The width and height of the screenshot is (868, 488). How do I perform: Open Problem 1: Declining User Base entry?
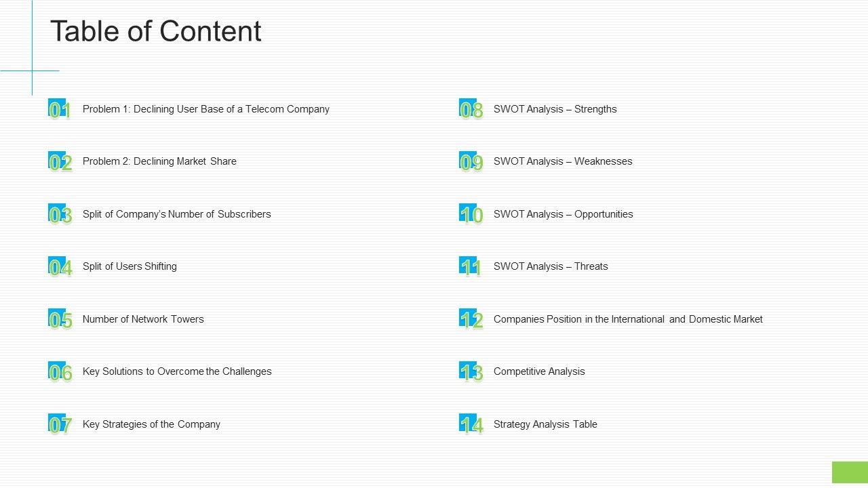pos(205,109)
